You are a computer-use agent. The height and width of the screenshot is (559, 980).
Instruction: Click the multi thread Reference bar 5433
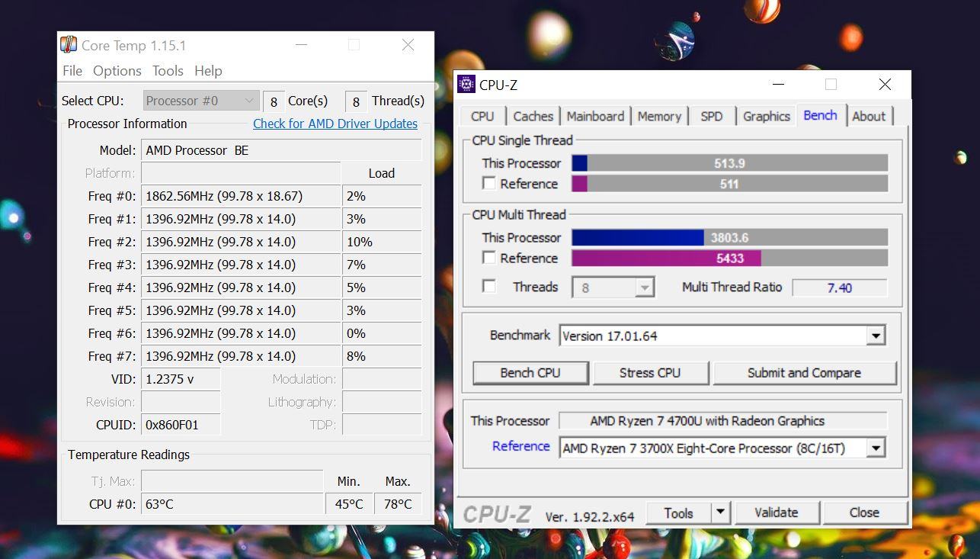pos(729,259)
